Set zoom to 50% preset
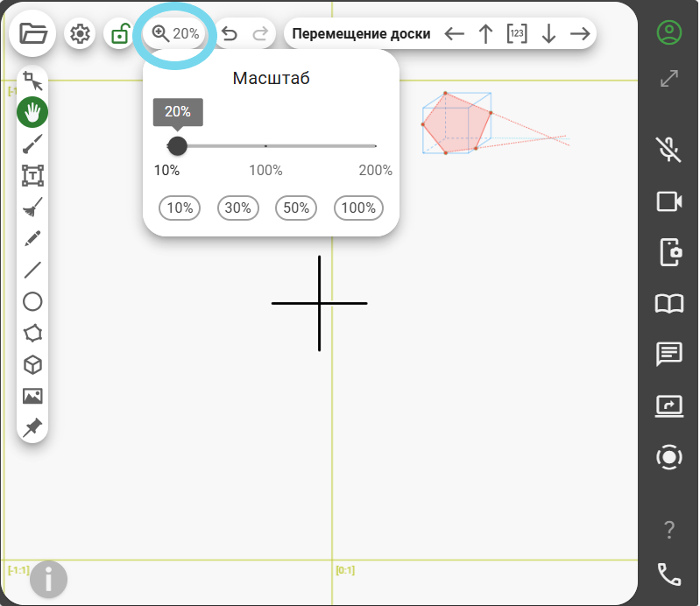This screenshot has height=606, width=700. tap(296, 208)
